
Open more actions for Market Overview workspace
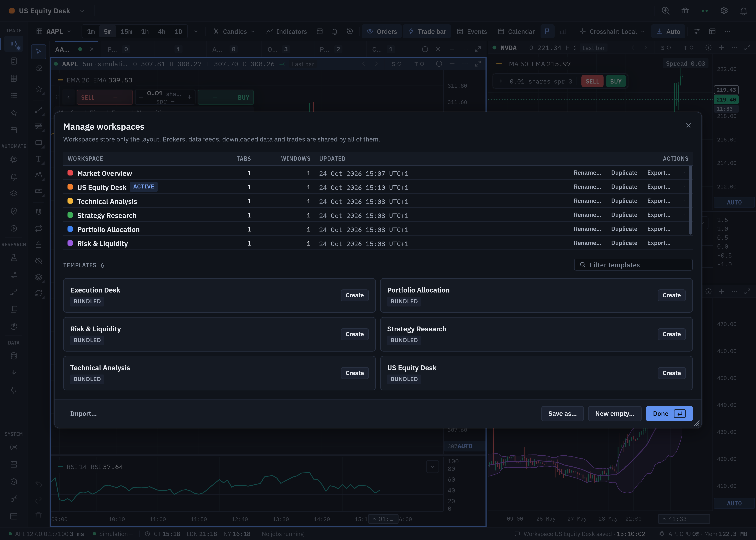(682, 173)
